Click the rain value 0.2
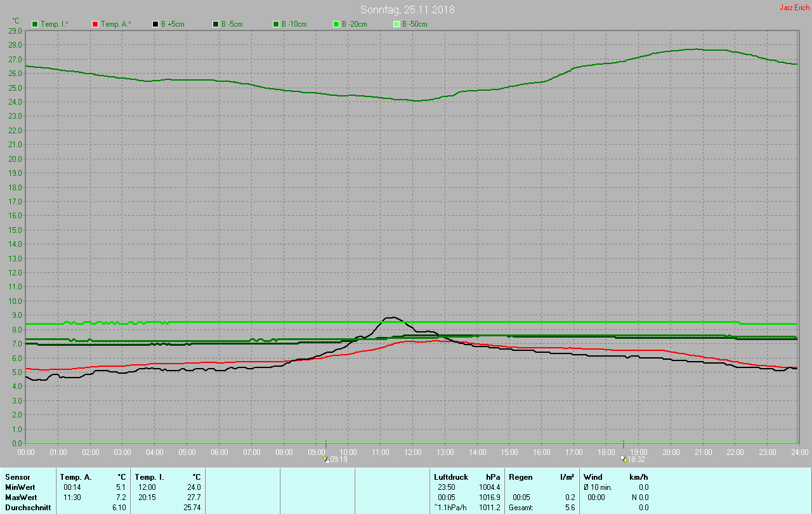This screenshot has width=812, height=514. (570, 498)
